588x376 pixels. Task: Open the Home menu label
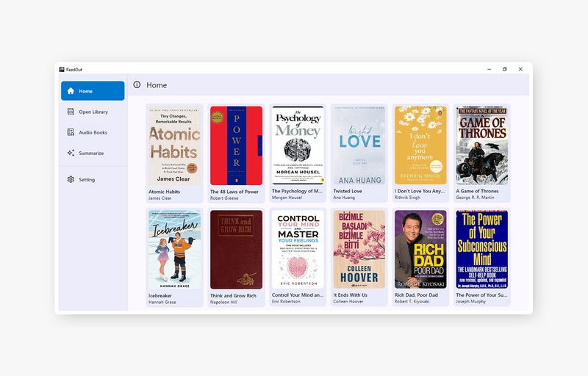tap(85, 91)
